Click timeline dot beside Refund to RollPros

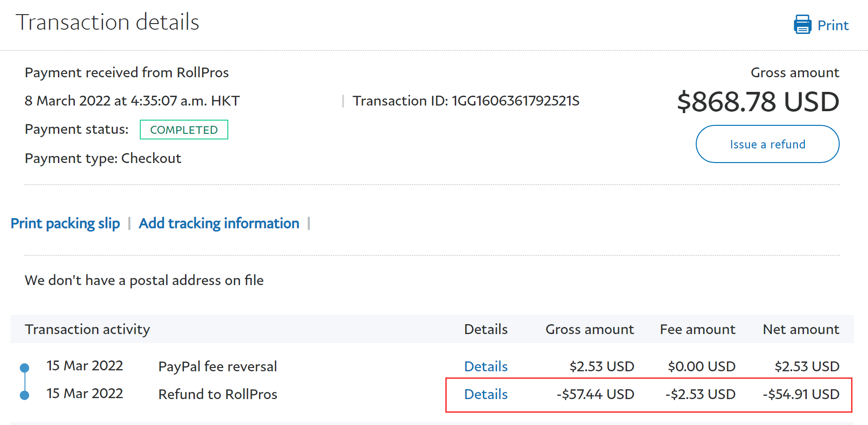pyautogui.click(x=24, y=395)
